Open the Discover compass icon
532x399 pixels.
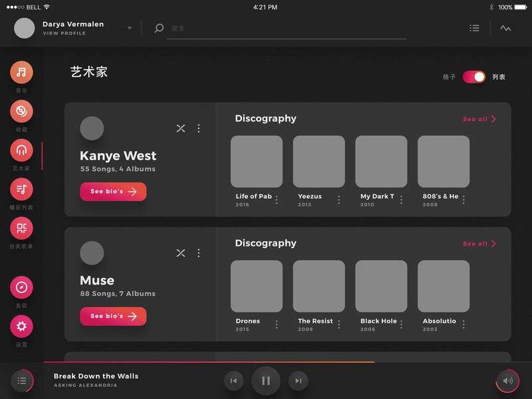[x=21, y=287]
